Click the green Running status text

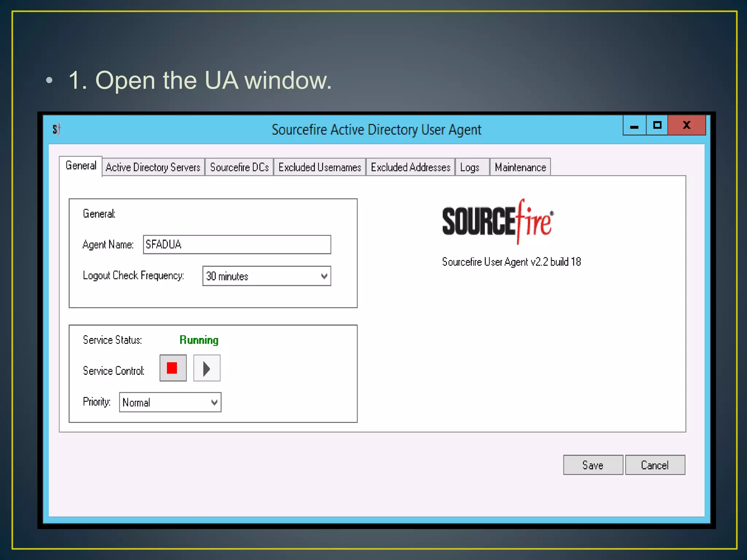199,340
